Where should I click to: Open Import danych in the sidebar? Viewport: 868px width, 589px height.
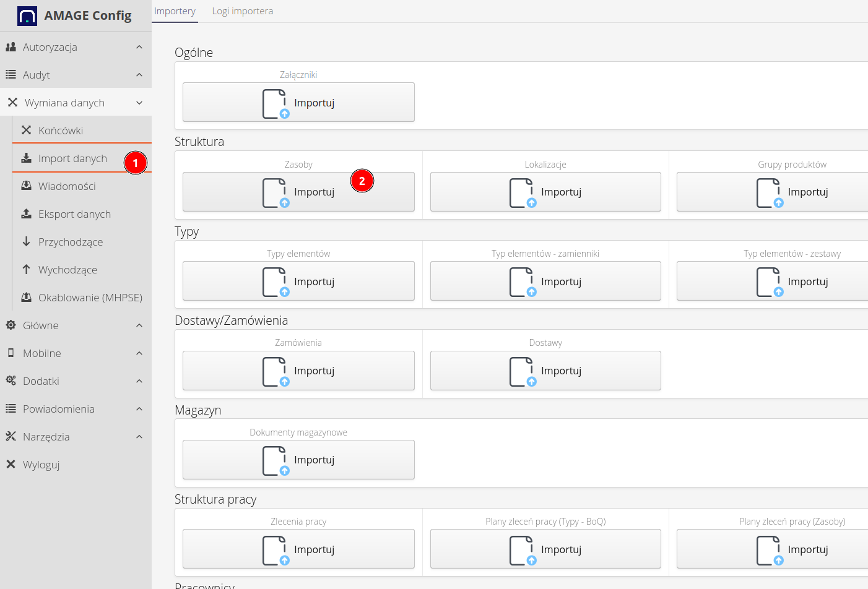(x=72, y=158)
